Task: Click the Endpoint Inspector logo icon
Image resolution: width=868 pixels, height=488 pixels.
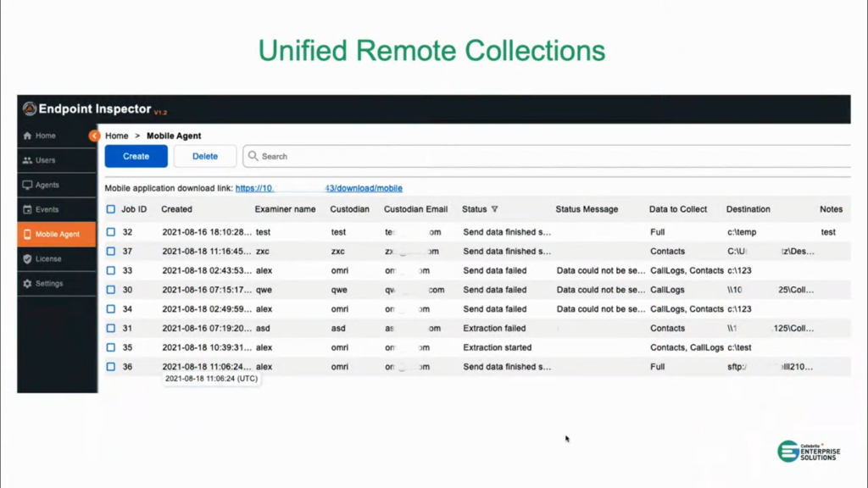Action: (30, 109)
